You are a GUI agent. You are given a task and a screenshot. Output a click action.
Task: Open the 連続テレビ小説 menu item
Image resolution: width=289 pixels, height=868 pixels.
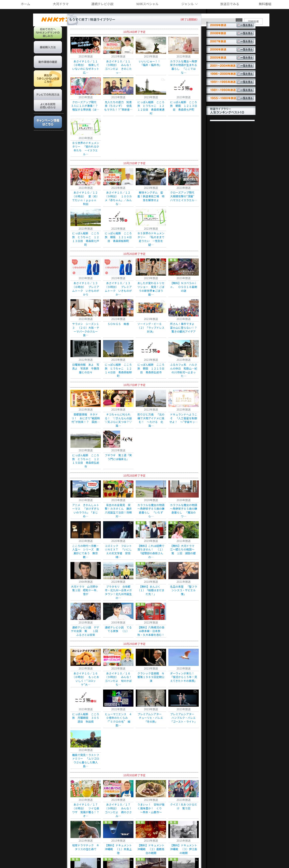[102, 4]
